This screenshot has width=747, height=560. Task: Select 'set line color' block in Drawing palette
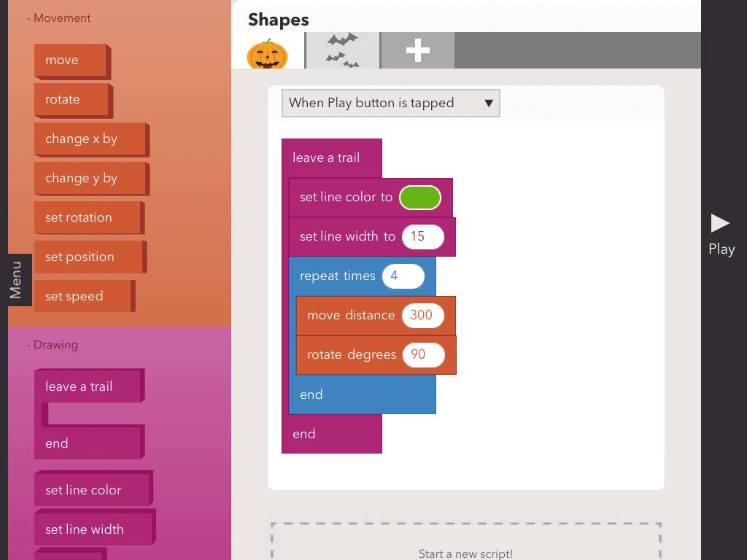[x=92, y=490]
